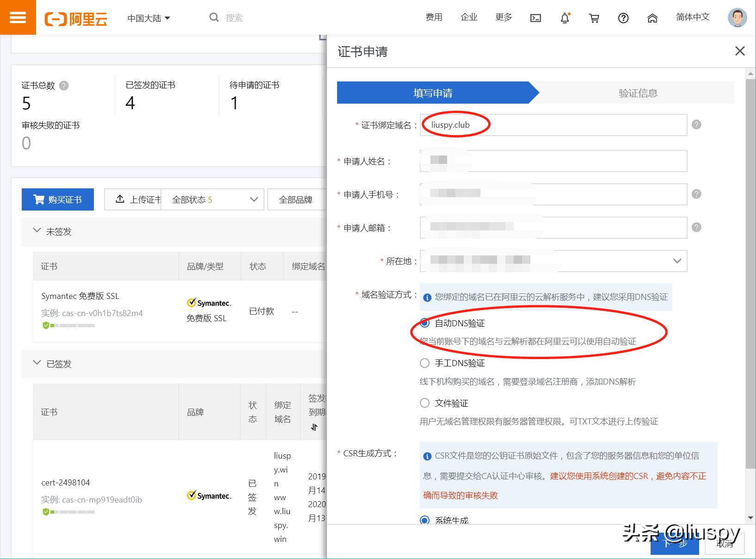Open the 更多 menu
This screenshot has width=756, height=559.
pyautogui.click(x=503, y=17)
